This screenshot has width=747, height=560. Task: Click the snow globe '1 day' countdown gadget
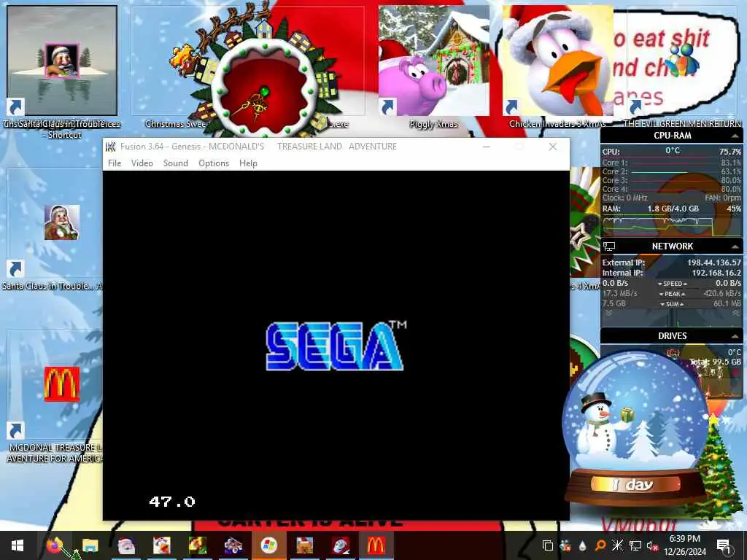[635, 429]
